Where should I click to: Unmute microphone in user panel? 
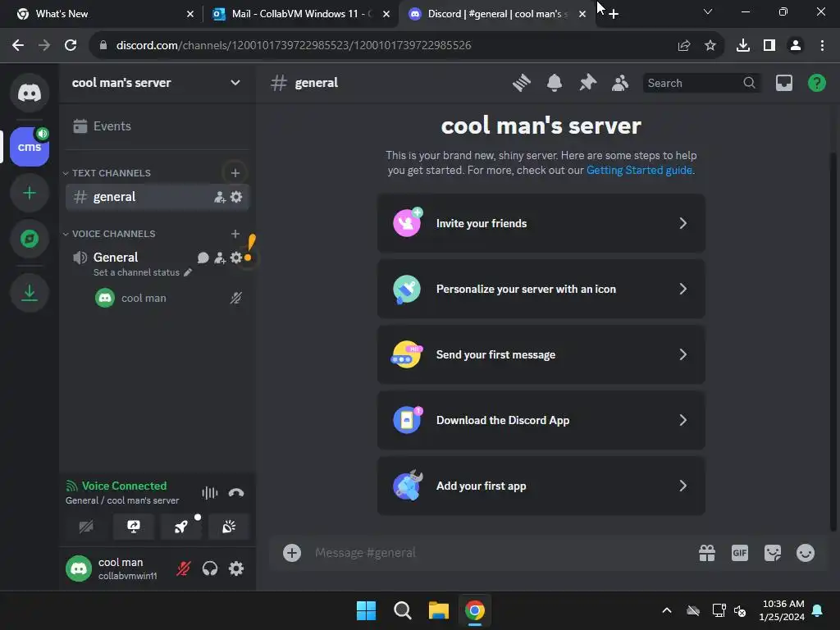(x=183, y=568)
